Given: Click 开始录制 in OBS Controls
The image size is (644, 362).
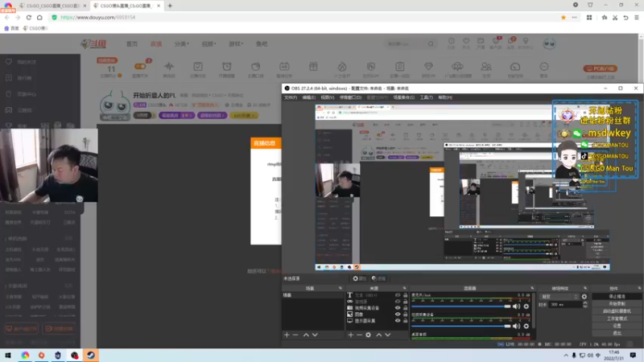Looking at the screenshot, I should (x=617, y=304).
